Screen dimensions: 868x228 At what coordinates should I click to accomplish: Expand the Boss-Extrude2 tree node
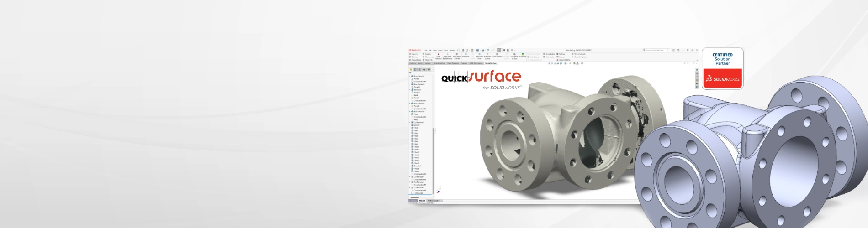coord(409,76)
